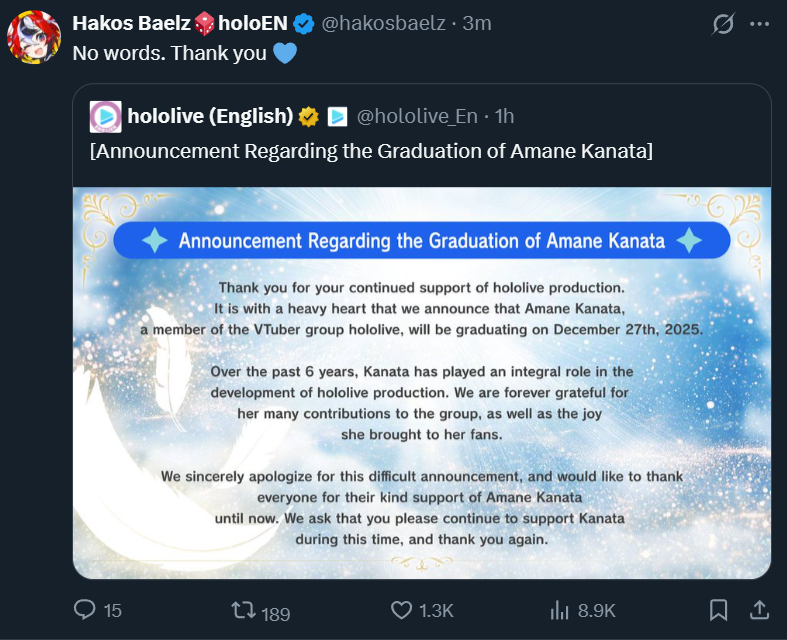
Task: Open the quoted tweet's bracketed announcement text
Action: point(371,151)
